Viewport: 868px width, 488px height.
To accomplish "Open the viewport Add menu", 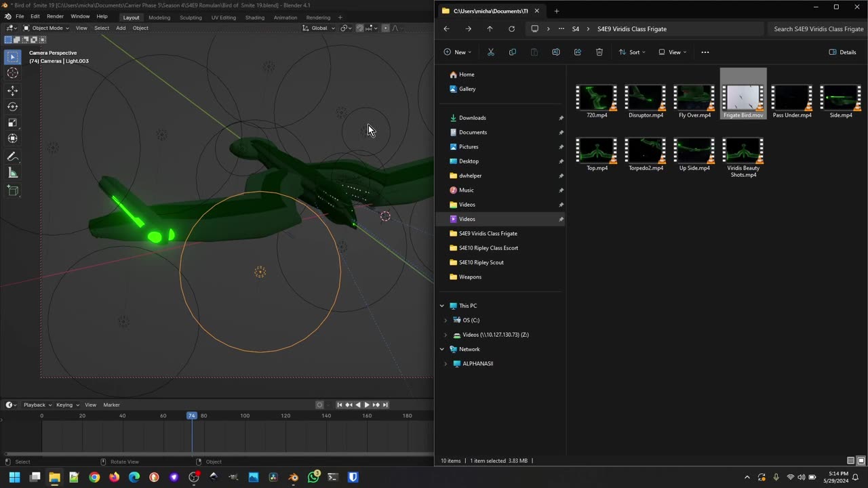I will point(121,28).
